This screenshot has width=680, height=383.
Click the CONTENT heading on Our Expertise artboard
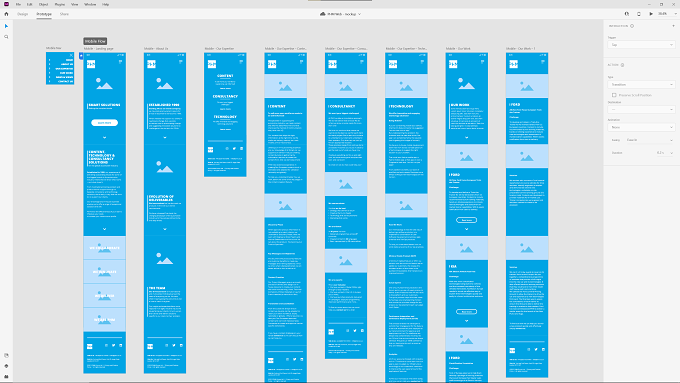tap(225, 75)
